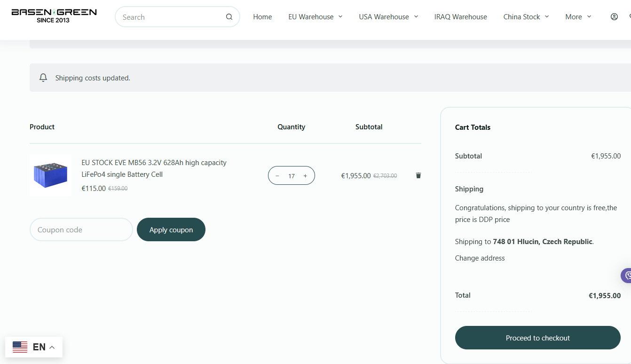Viewport: 631px width, 364px height.
Task: Click the Change address link
Action: 480,258
